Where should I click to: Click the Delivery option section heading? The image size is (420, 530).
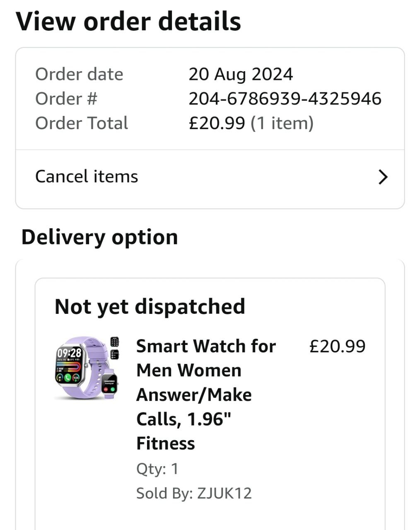point(100,237)
